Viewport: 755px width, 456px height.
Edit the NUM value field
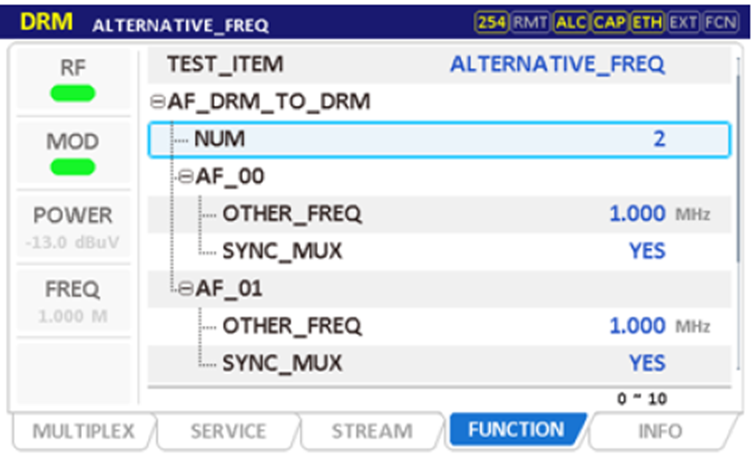point(659,139)
